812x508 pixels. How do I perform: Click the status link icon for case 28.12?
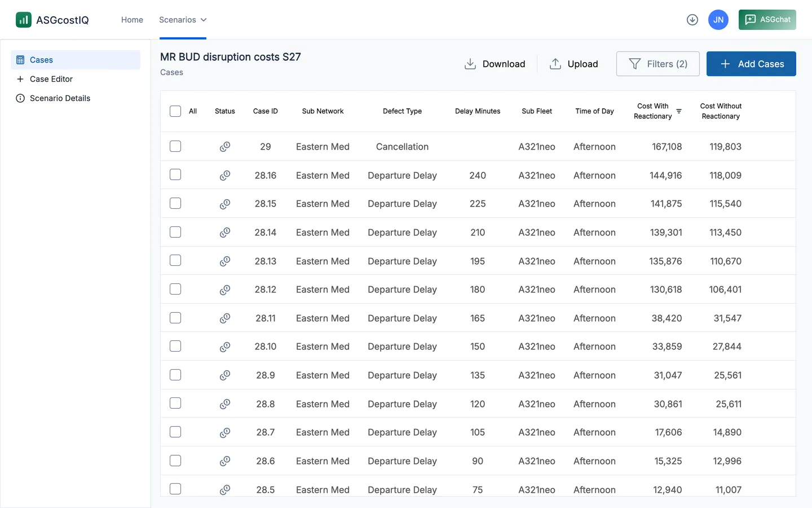pyautogui.click(x=225, y=290)
